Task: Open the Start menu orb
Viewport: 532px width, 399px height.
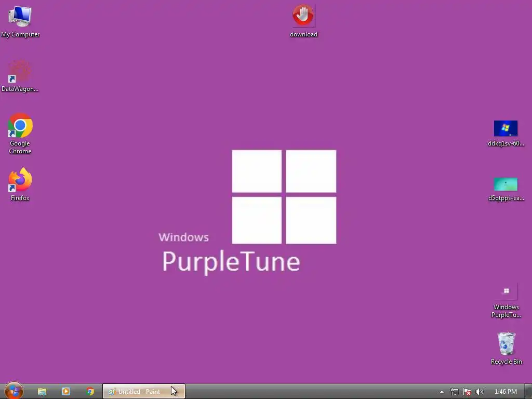Action: (14, 391)
